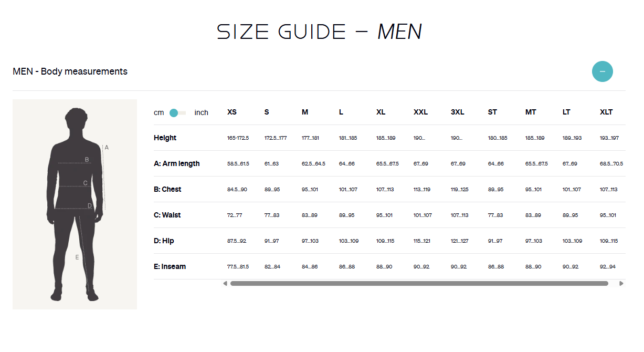Click the 'inch' unit label
This screenshot has height=352, width=644.
(201, 113)
